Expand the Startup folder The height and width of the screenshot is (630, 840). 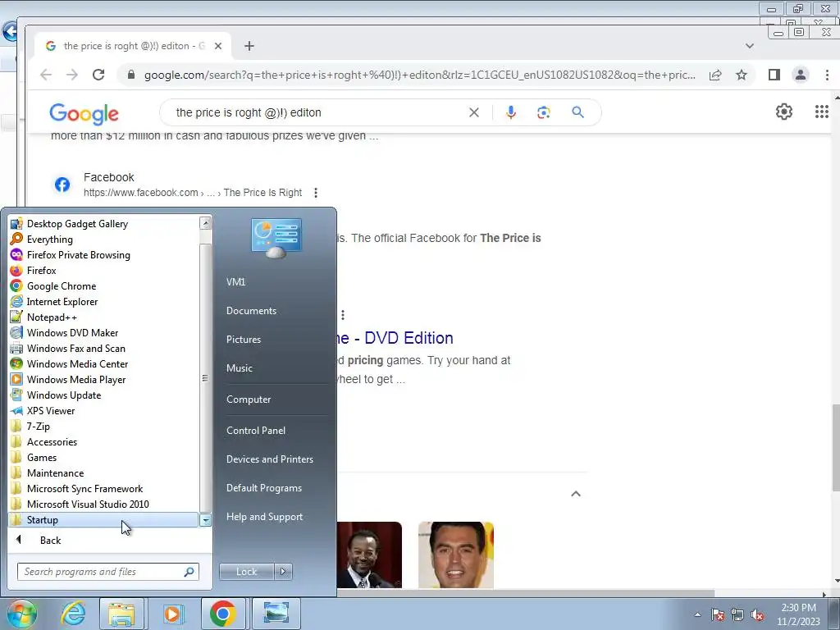104,519
